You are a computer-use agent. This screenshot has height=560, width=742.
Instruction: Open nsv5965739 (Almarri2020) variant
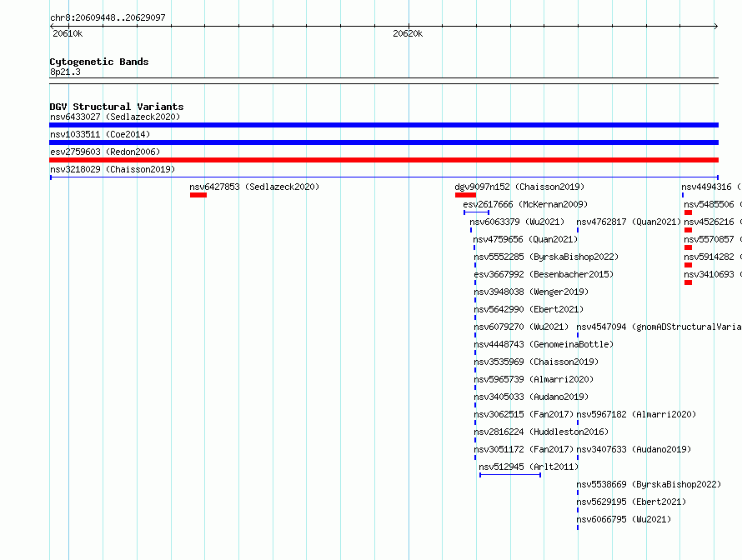[534, 379]
